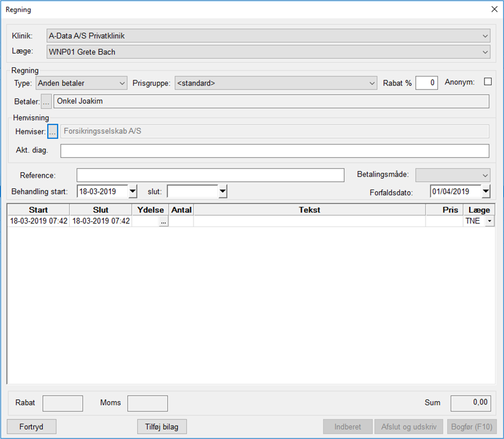
Task: Expand the Læge TNE dropdown in the row
Action: pos(489,221)
